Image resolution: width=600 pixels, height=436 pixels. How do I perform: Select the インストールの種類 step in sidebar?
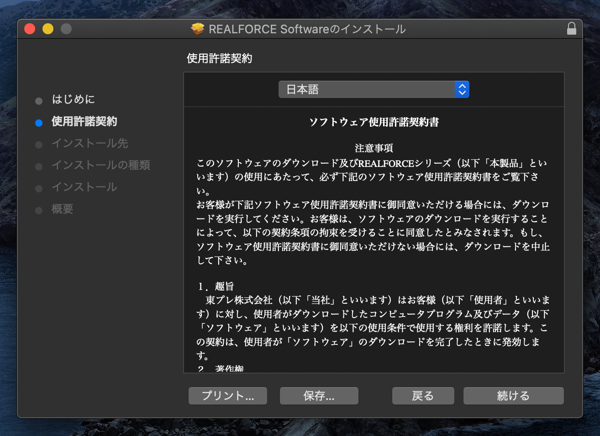(101, 165)
